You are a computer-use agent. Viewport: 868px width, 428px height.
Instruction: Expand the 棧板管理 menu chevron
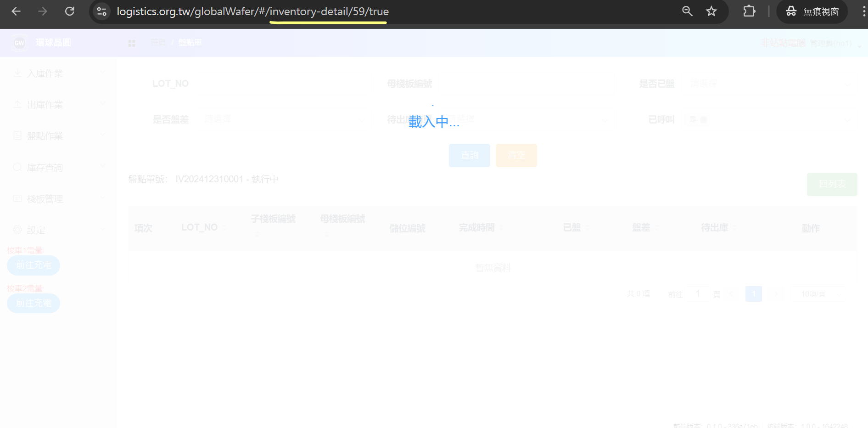[x=103, y=198]
